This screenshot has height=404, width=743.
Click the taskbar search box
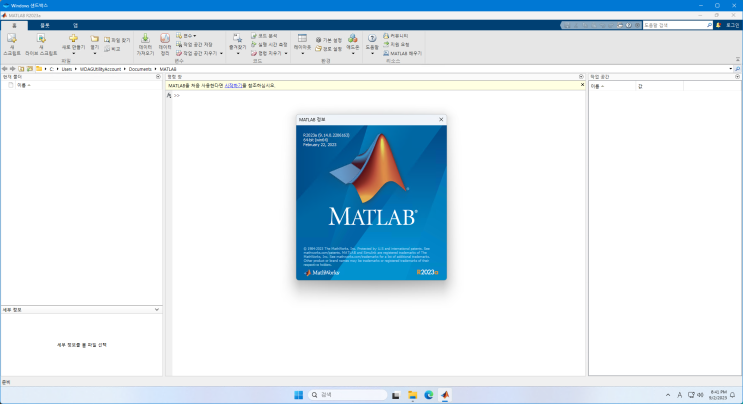(x=347, y=395)
